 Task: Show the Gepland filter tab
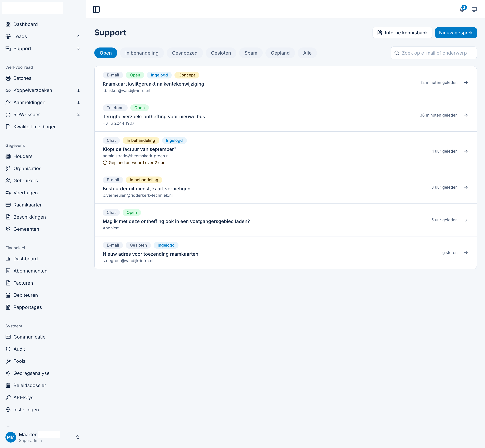pyautogui.click(x=280, y=53)
